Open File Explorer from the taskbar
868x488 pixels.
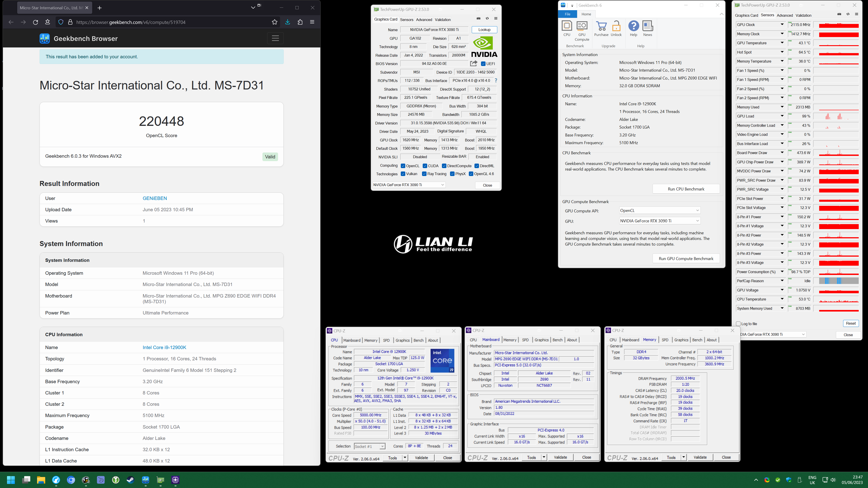41,480
